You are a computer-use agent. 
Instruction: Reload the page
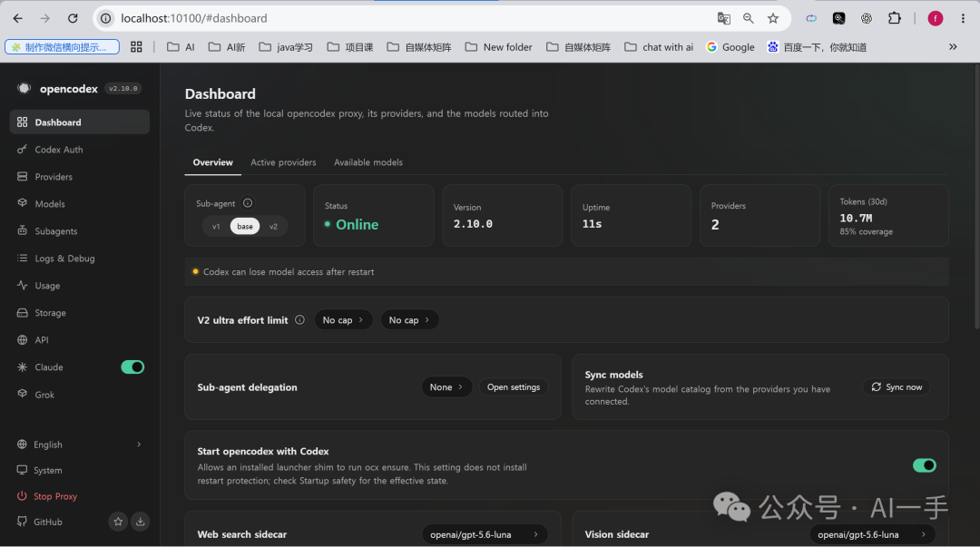[73, 18]
